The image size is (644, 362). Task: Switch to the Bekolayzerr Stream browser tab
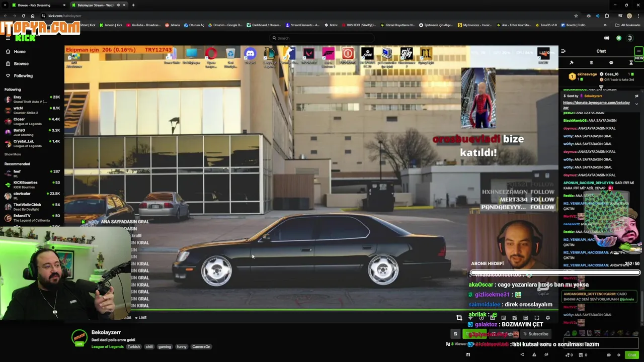click(98, 5)
